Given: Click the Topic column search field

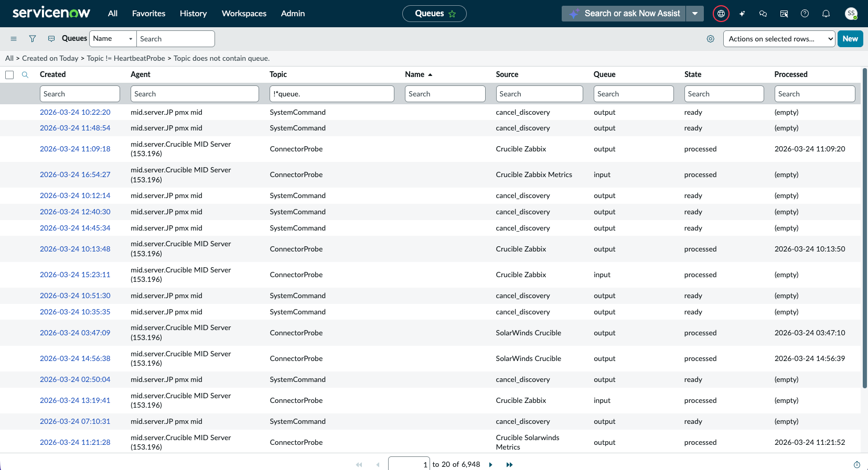Looking at the screenshot, I should [331, 94].
